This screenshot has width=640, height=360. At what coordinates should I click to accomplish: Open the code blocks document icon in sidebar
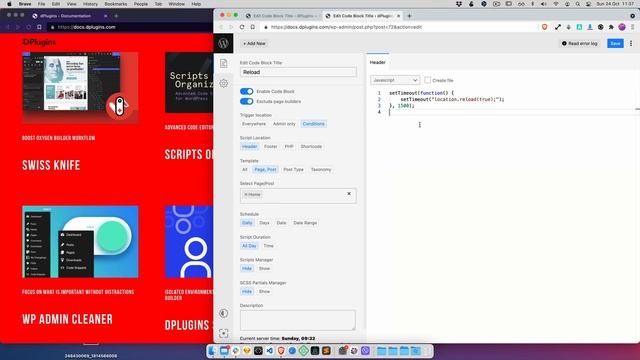[x=224, y=63]
